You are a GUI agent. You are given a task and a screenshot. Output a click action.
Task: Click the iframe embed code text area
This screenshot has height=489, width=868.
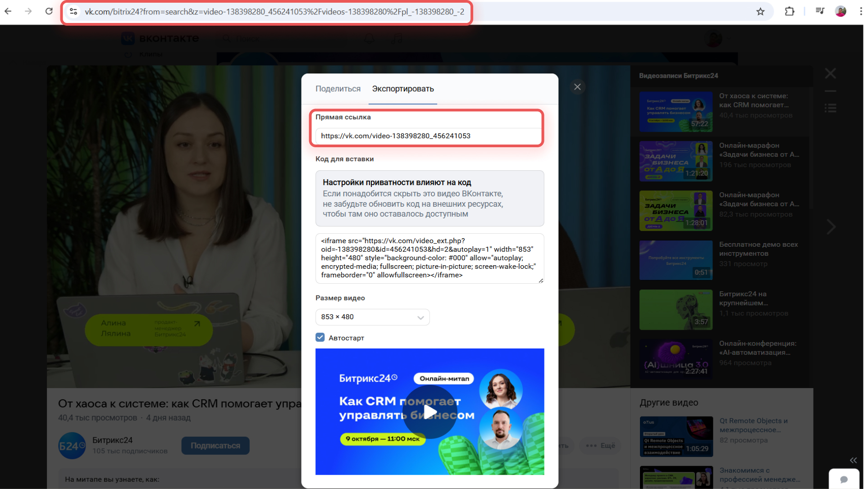click(429, 258)
